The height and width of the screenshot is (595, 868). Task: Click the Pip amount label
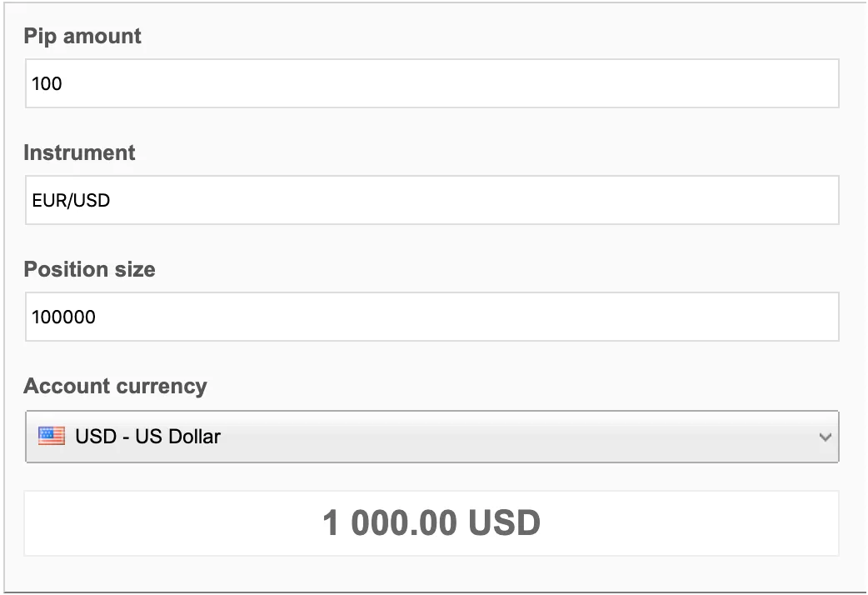coord(82,36)
